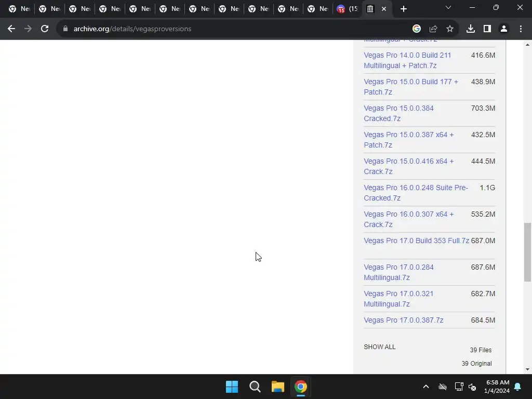Open a new tab with plus button
532x399 pixels.
[x=403, y=9]
